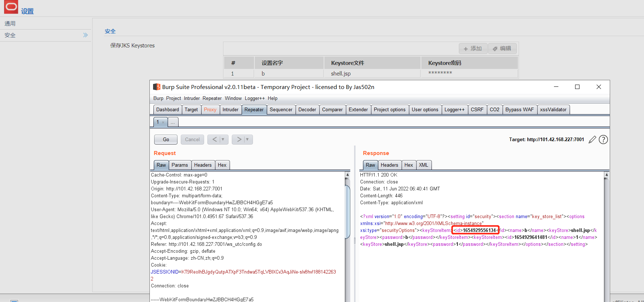Click the HTTP/1.1 200 OK response line
This screenshot has width=644, height=302.
tap(378, 175)
